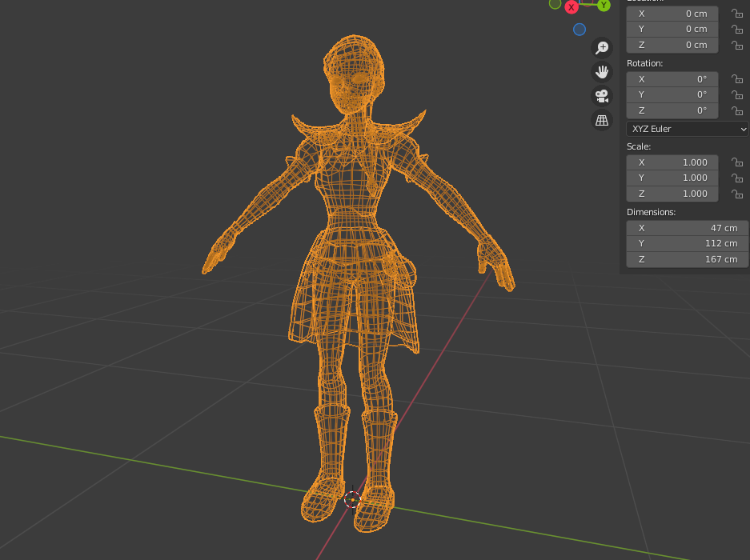Image resolution: width=750 pixels, height=560 pixels.
Task: Toggle the Rotation Y lock
Action: (737, 94)
